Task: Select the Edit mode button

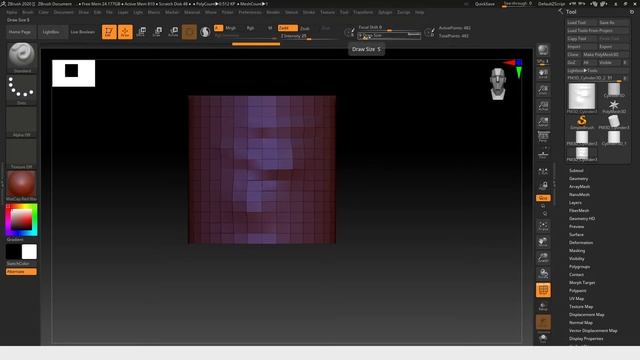Action: coord(109,32)
